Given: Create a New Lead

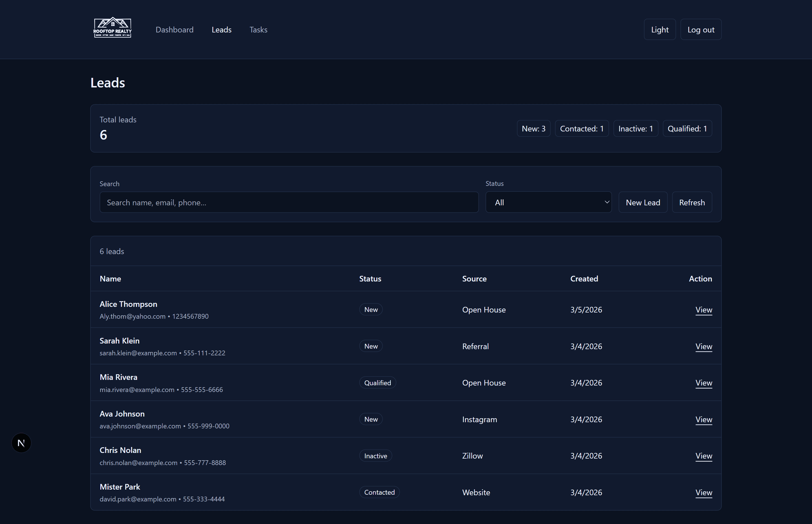Looking at the screenshot, I should click(643, 202).
